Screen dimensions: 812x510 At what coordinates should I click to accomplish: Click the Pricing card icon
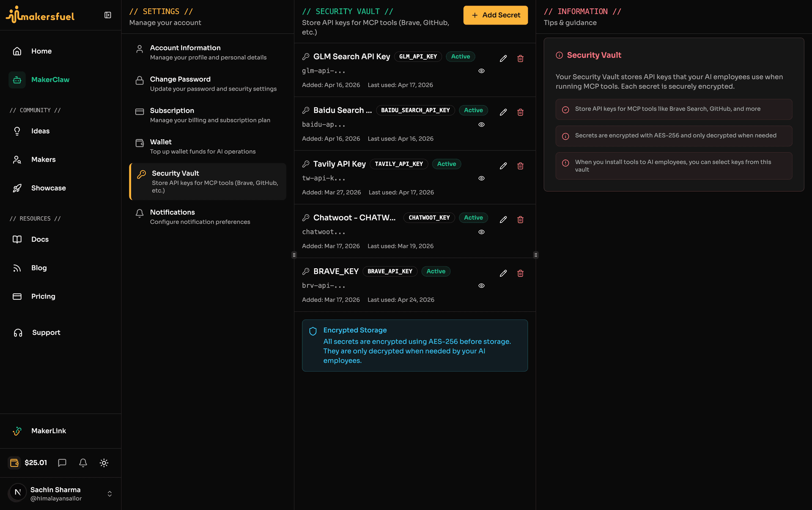tap(17, 296)
